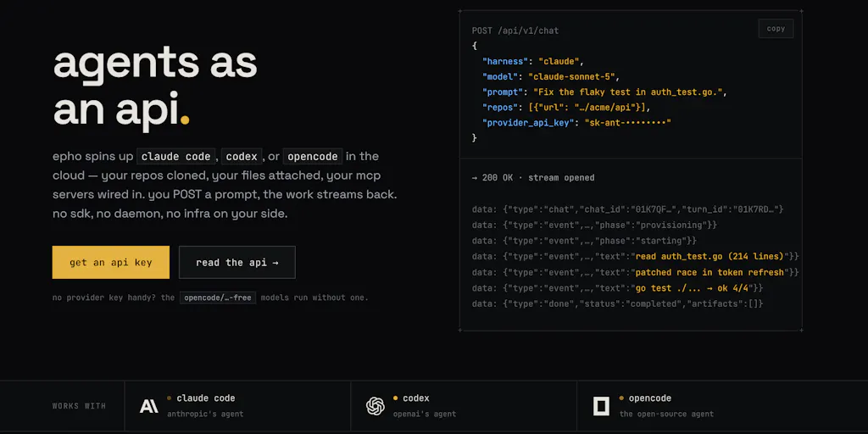Image resolution: width=868 pixels, height=434 pixels.
Task: Click the OpenAI logo icon
Action: coord(376,406)
